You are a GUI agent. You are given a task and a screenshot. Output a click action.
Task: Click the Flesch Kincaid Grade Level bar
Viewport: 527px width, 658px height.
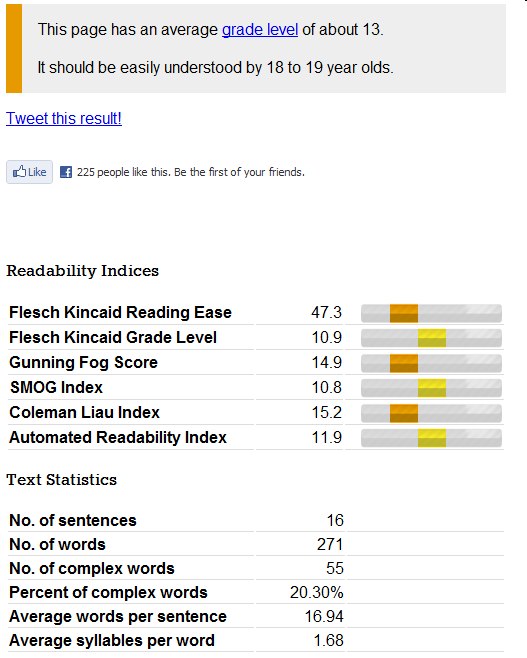coord(431,338)
